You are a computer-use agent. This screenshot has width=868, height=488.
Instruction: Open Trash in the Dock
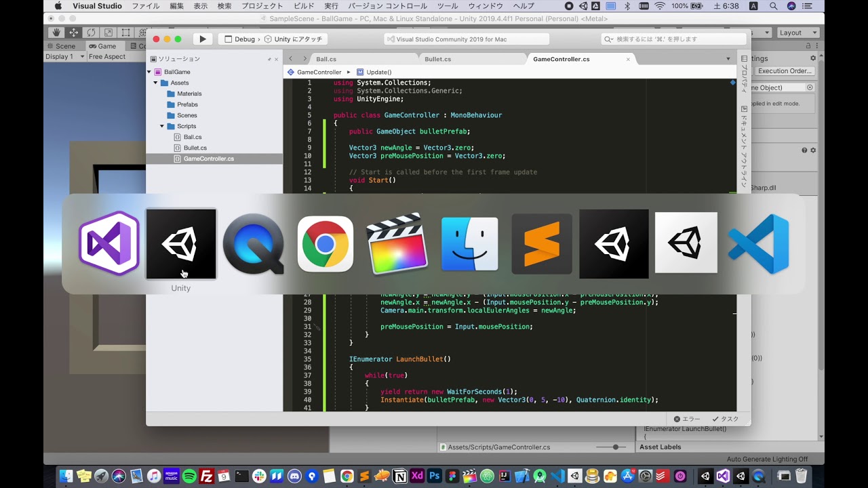[802, 476]
